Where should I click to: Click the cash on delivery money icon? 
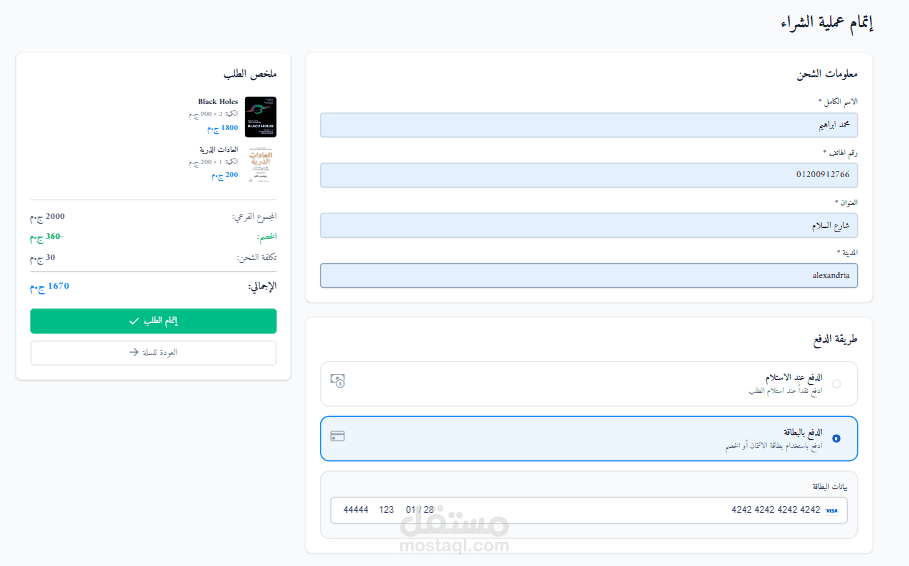coord(337,381)
